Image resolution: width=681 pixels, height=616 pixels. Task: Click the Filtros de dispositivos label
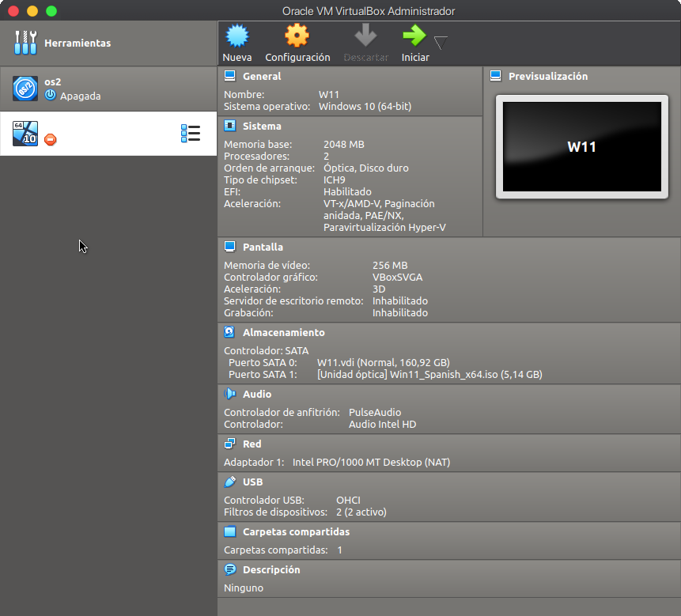[x=276, y=512]
